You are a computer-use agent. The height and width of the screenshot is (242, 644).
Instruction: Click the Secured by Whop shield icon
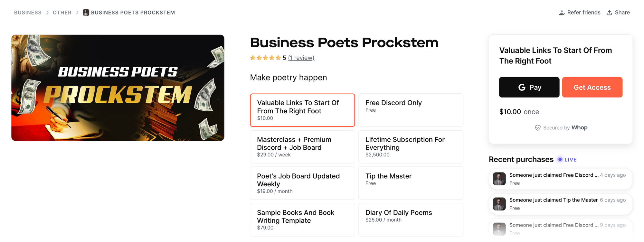tap(537, 127)
